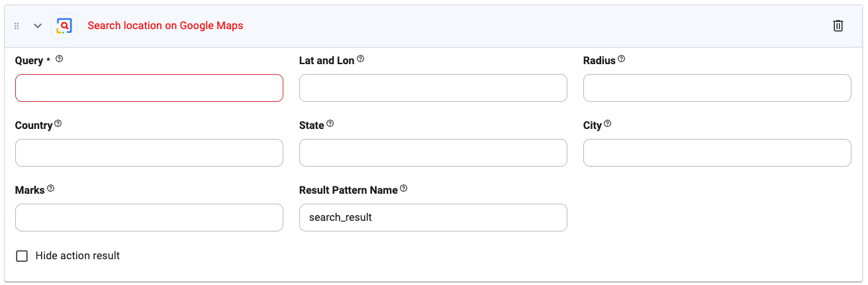This screenshot has width=868, height=285.
Task: Grab the drag handle dots icon
Action: pyautogui.click(x=17, y=26)
